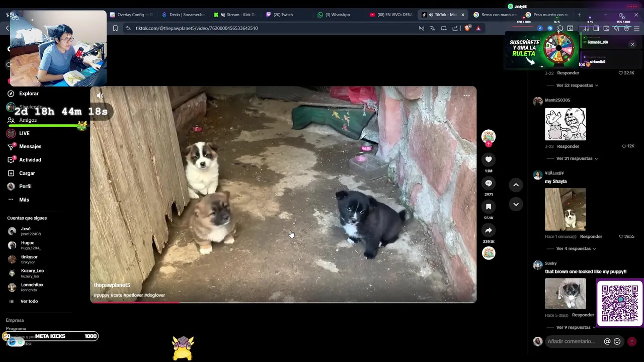
Task: Open Jxsé followed account
Action: [x=26, y=231]
